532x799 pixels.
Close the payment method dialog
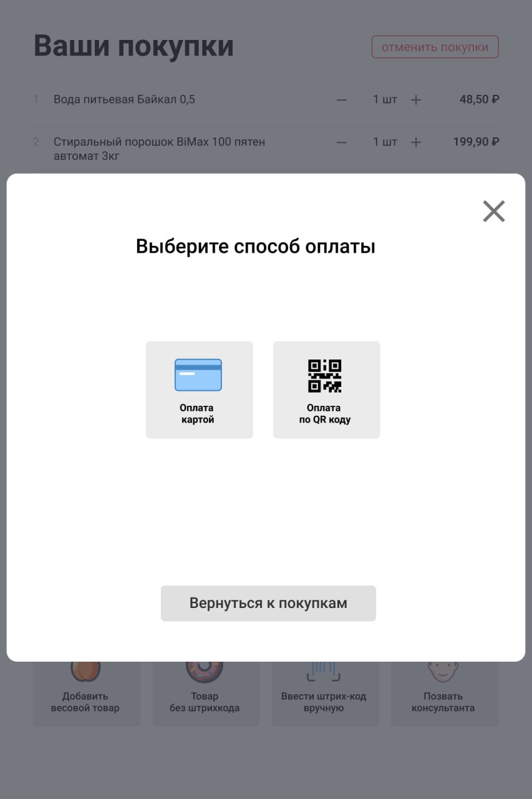[x=493, y=212]
